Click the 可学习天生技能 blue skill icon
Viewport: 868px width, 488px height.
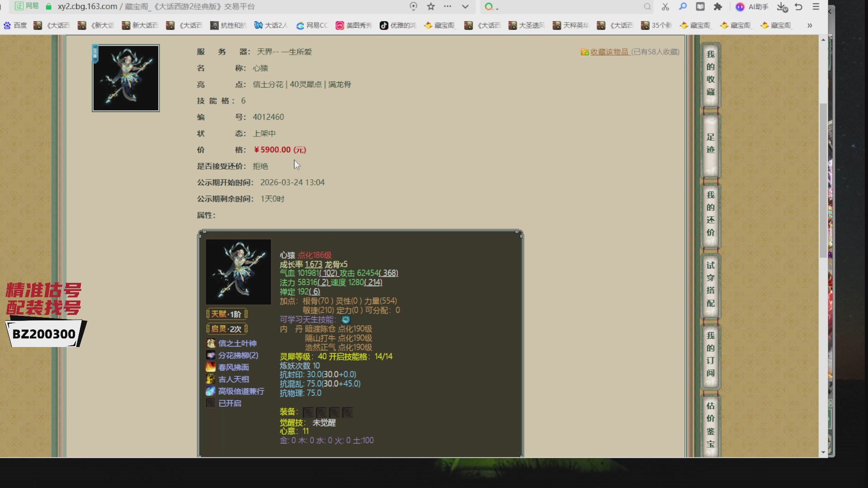345,319
